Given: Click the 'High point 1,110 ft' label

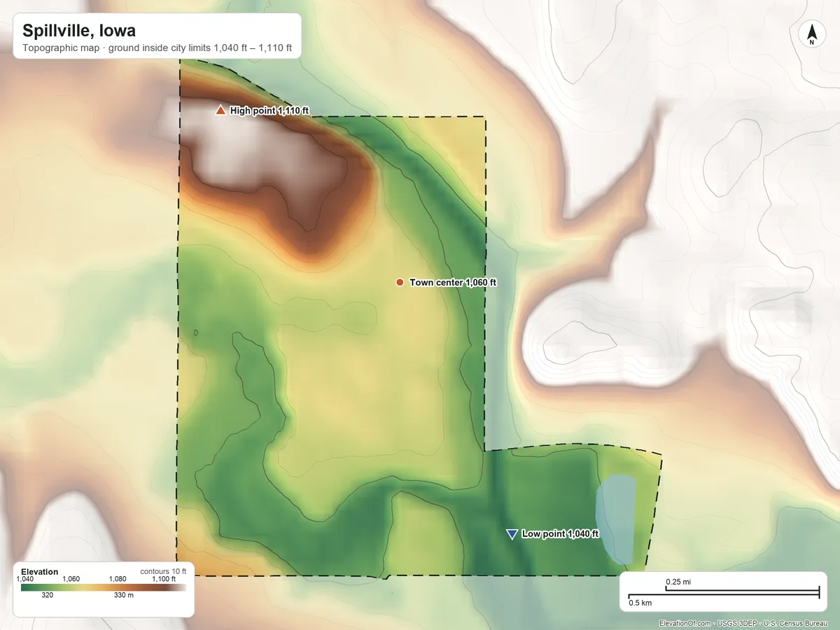Looking at the screenshot, I should pos(269,111).
